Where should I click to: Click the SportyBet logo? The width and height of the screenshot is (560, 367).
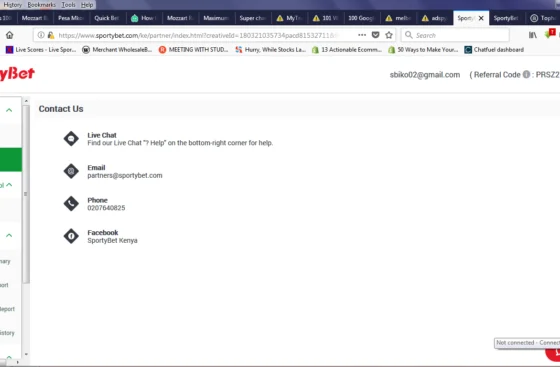click(17, 74)
